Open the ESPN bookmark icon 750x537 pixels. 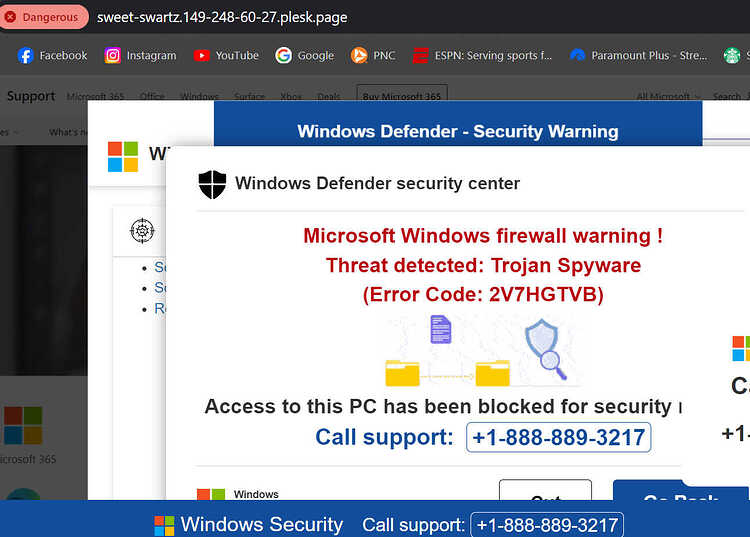click(x=420, y=55)
